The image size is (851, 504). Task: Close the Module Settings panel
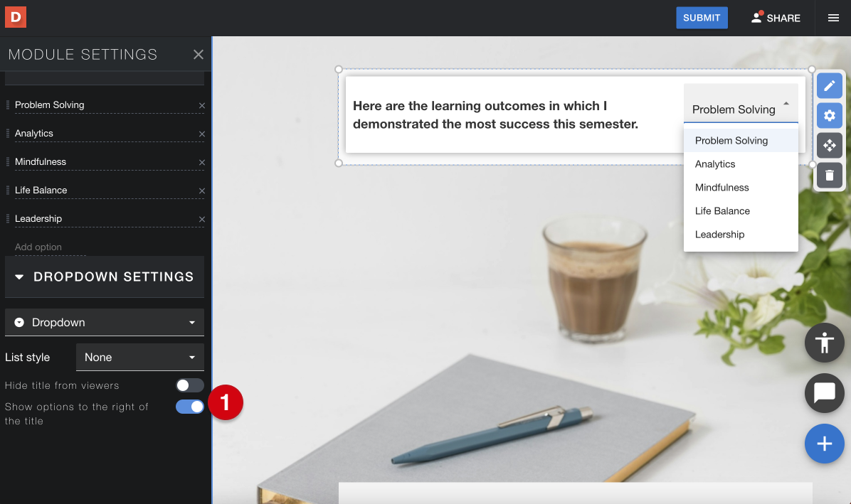tap(198, 54)
